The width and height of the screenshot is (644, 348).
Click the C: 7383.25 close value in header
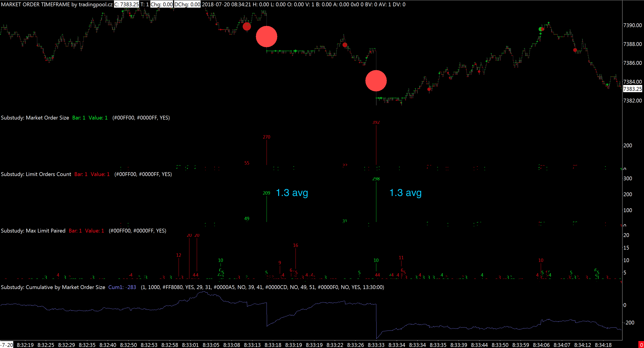[x=126, y=4]
